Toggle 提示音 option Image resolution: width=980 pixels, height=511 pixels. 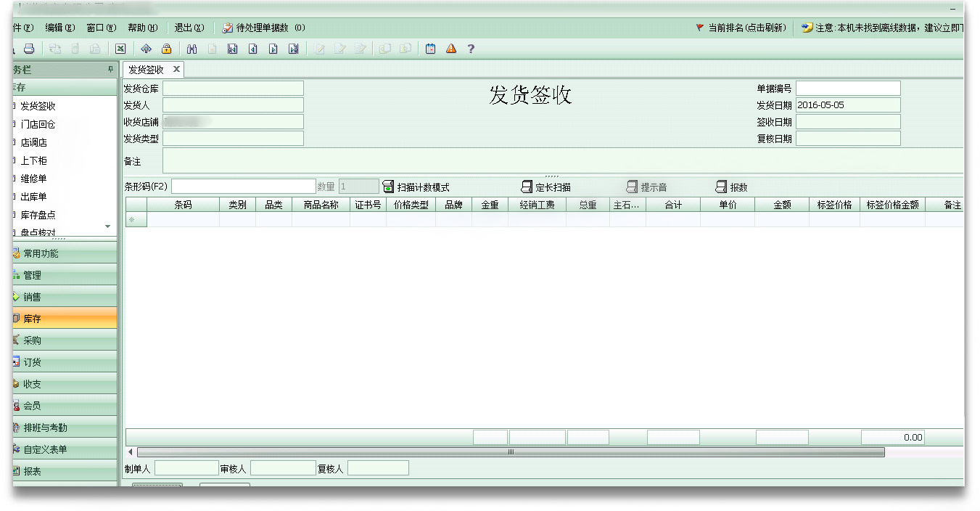pos(646,187)
